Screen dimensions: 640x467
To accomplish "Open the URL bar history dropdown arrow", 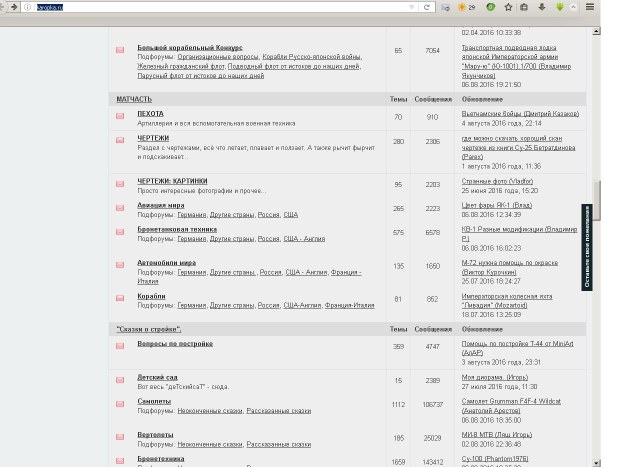I will tap(411, 7).
